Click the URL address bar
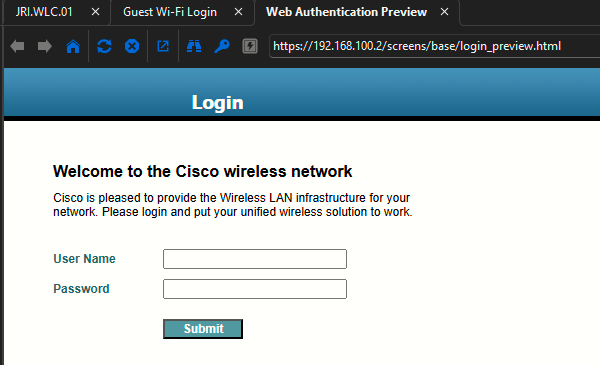Viewport: 600px width, 365px height. pos(434,46)
